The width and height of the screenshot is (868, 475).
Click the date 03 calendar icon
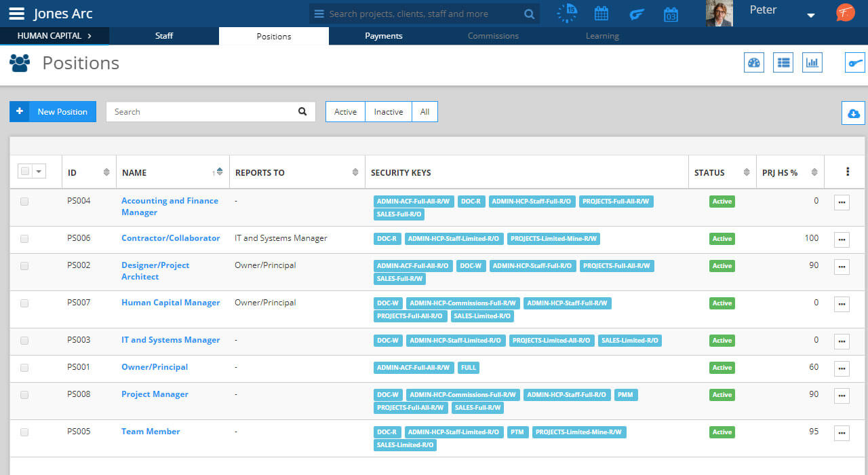coord(671,14)
